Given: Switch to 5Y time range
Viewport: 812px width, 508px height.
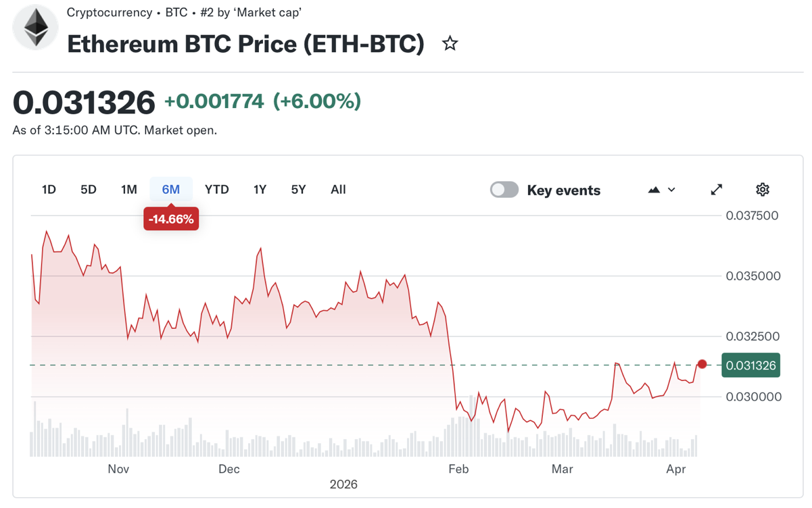Looking at the screenshot, I should (x=298, y=190).
